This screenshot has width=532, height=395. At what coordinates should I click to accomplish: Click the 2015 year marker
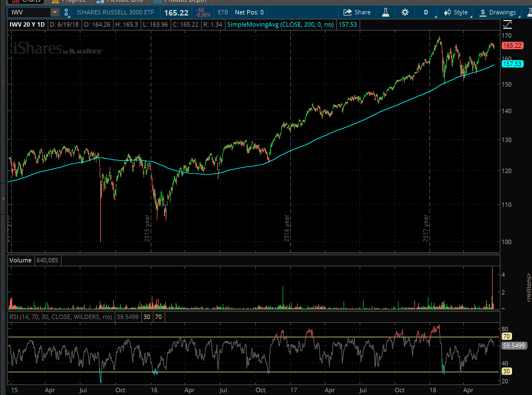[x=147, y=228]
